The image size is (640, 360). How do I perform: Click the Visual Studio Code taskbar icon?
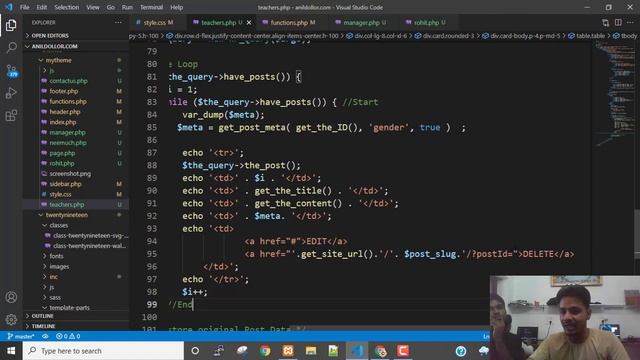[357, 351]
